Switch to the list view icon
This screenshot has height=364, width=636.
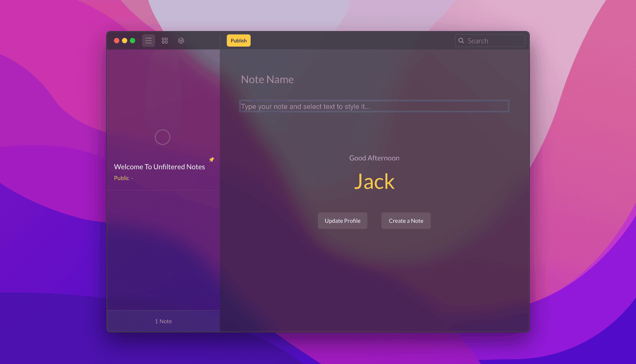tap(149, 40)
